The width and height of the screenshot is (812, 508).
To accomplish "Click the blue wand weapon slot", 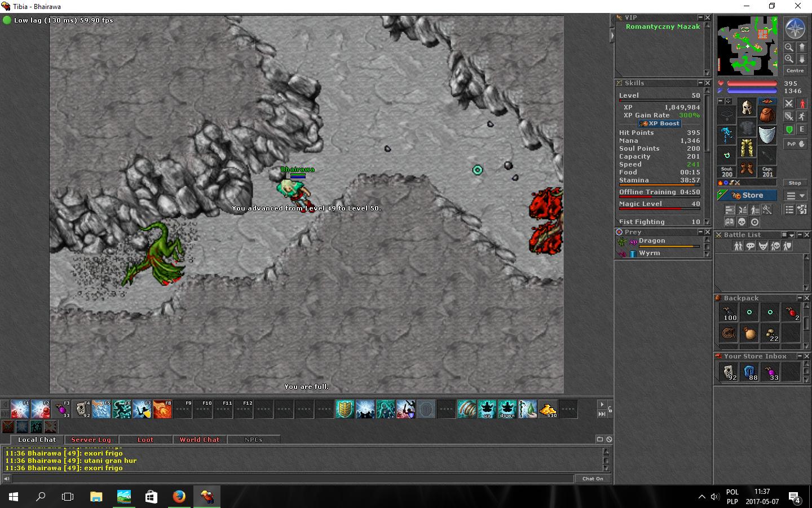I will click(727, 135).
